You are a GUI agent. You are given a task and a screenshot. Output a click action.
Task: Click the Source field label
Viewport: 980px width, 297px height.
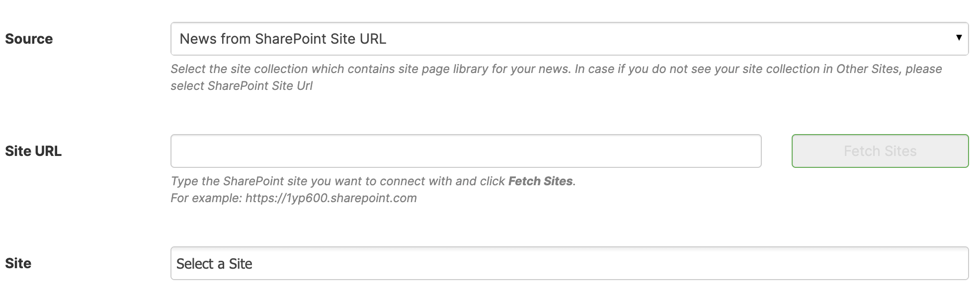[29, 38]
